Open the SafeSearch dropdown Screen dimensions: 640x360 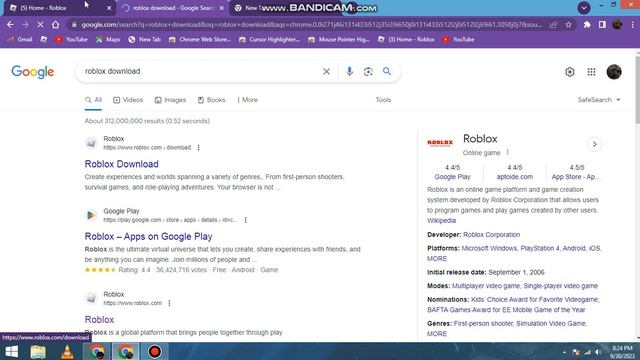[x=599, y=100]
